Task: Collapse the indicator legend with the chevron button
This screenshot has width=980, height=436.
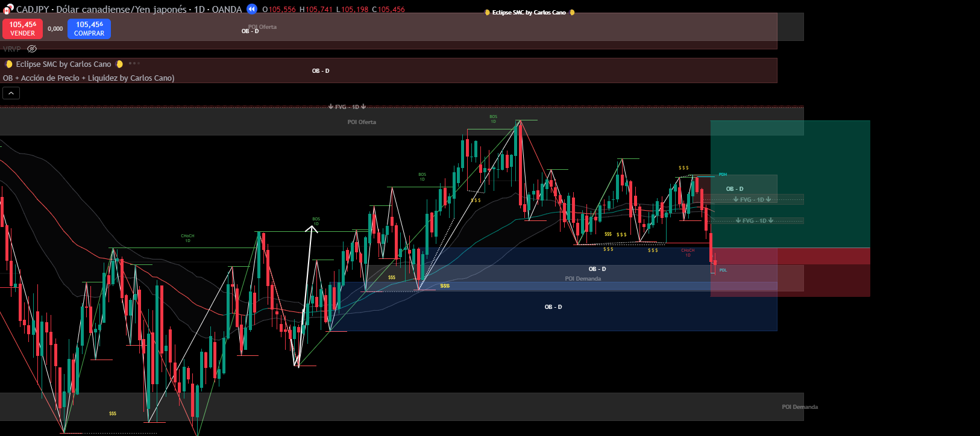Action: 11,93
